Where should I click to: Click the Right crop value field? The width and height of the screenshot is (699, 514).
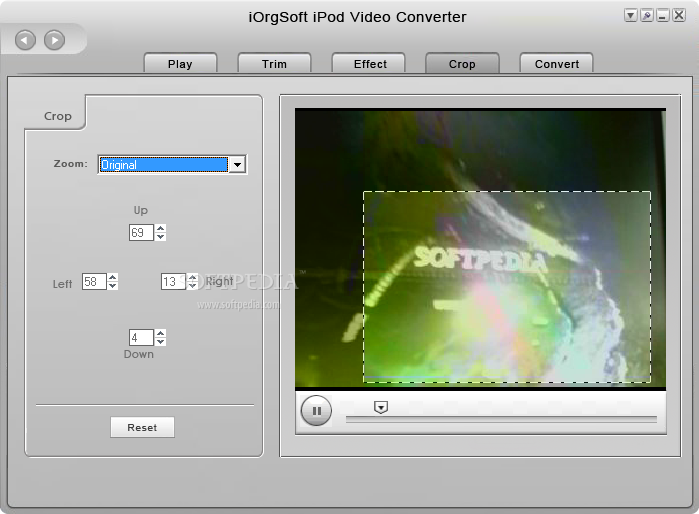pyautogui.click(x=173, y=281)
